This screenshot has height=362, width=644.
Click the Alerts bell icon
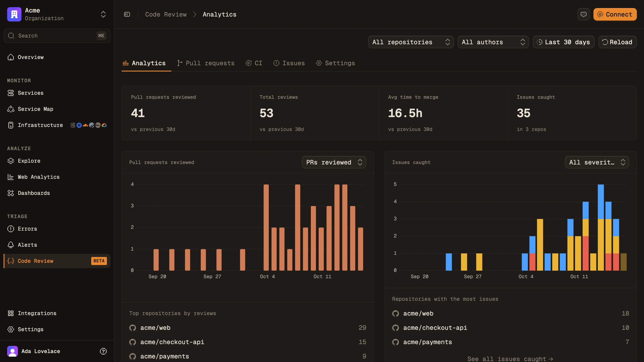coord(11,245)
